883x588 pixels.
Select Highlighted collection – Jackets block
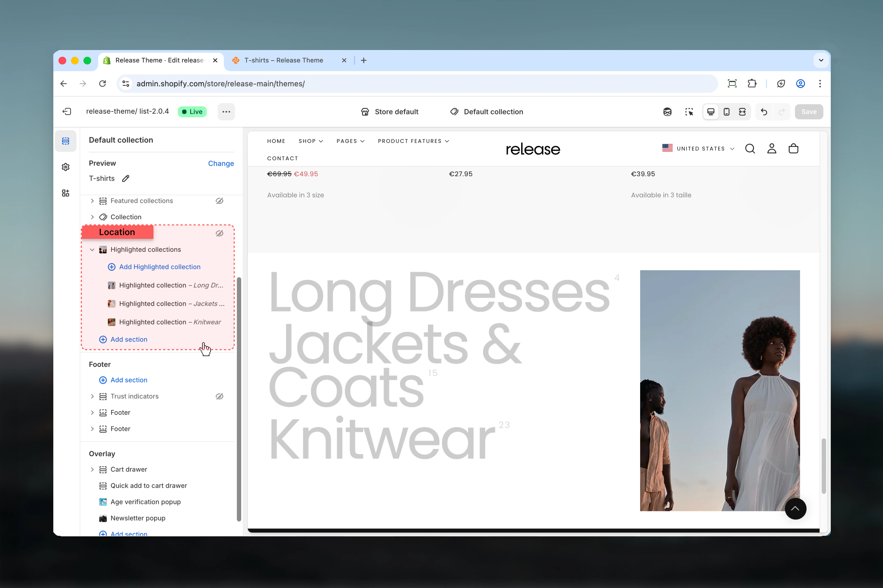pos(166,304)
